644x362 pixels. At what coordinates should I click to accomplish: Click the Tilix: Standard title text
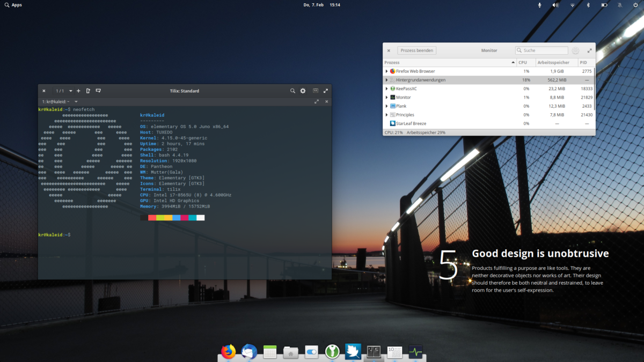pyautogui.click(x=185, y=91)
